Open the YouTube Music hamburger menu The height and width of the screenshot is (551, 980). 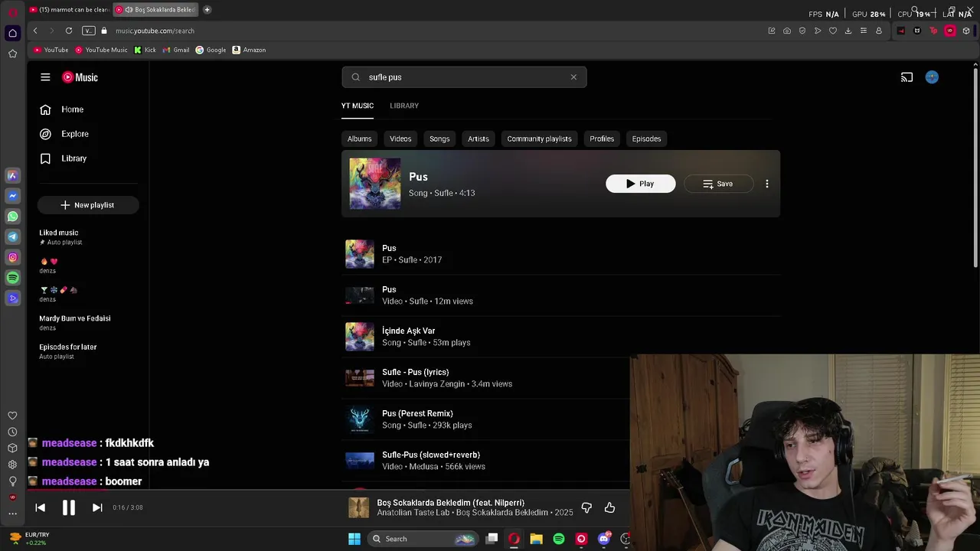(x=45, y=77)
